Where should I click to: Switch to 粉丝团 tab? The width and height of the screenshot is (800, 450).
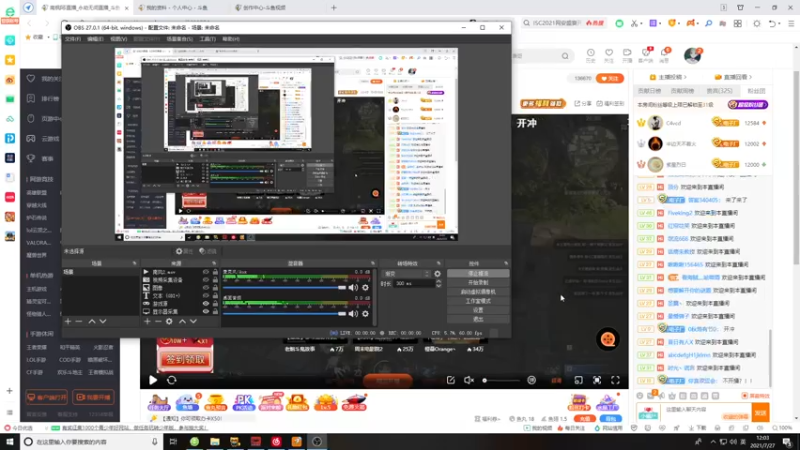[x=756, y=91]
